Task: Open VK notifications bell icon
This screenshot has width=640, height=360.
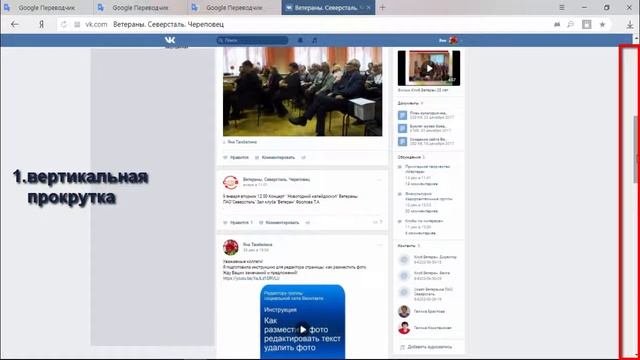Action: (x=300, y=40)
